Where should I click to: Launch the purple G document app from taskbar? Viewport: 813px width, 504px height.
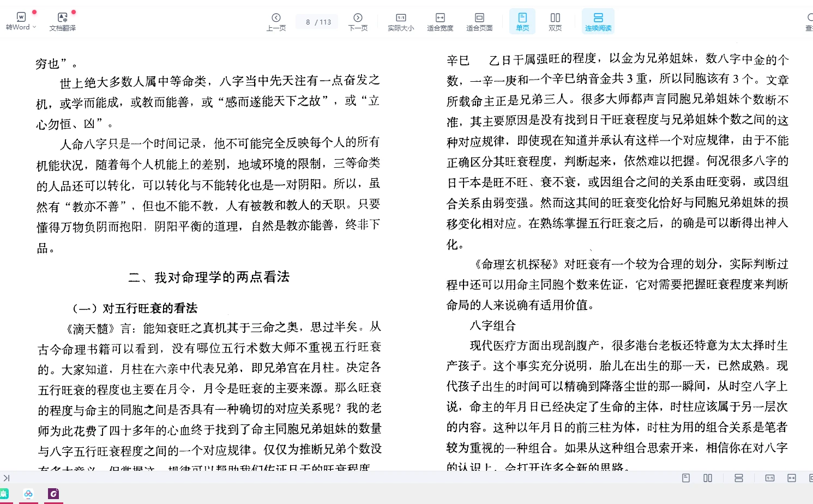[53, 494]
